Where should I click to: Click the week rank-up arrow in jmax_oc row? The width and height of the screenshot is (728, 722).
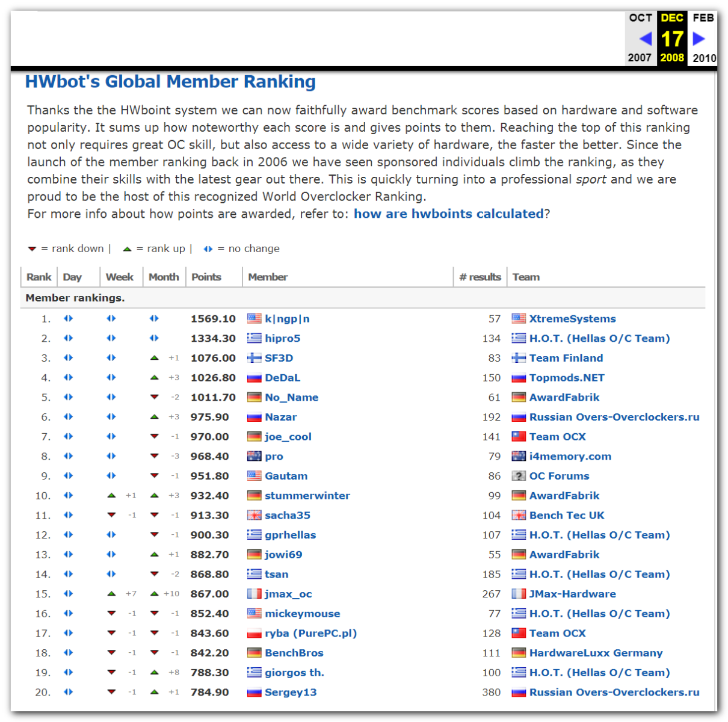111,594
